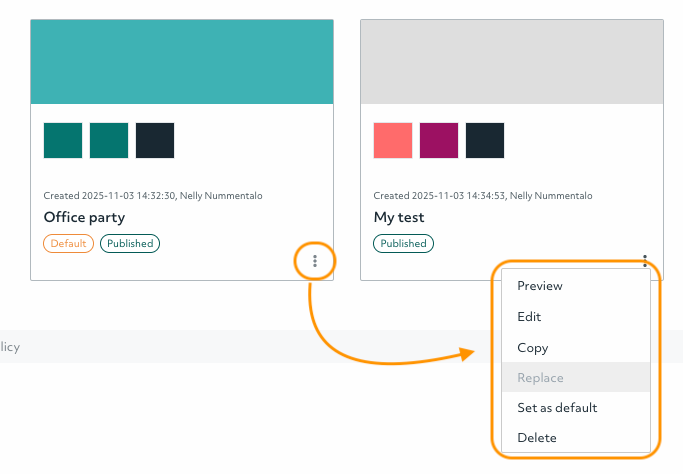683x474 pixels.
Task: Choose Delete from the context menu
Action: [537, 438]
